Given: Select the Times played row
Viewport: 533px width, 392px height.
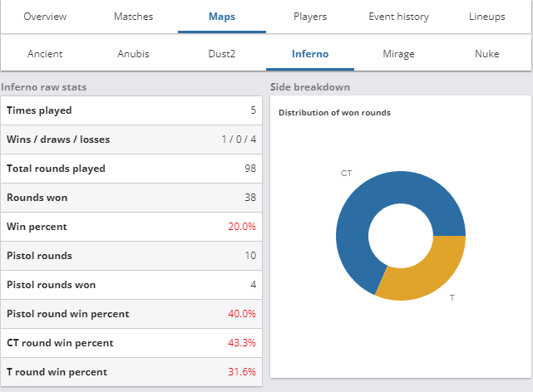Looking at the screenshot, I should [131, 110].
